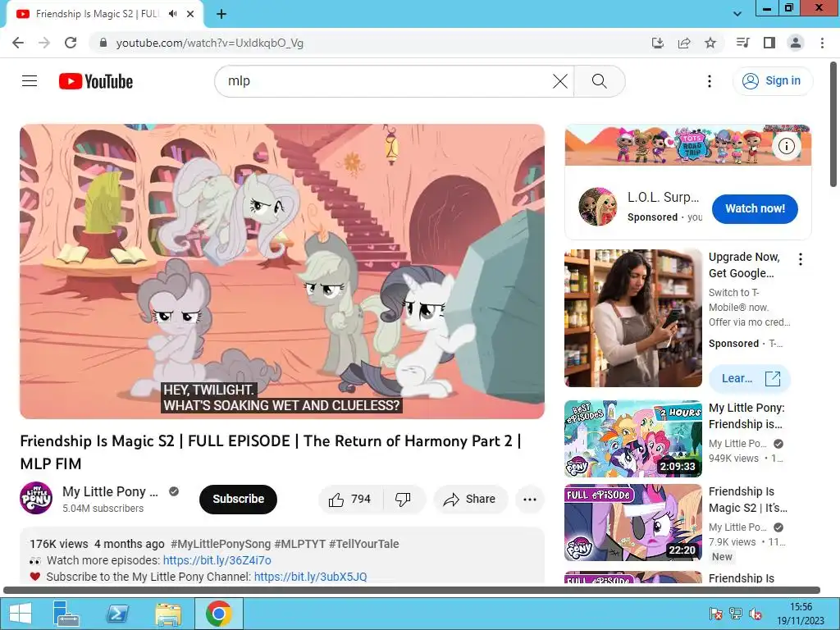Mute the tab via speaker icon

point(172,14)
